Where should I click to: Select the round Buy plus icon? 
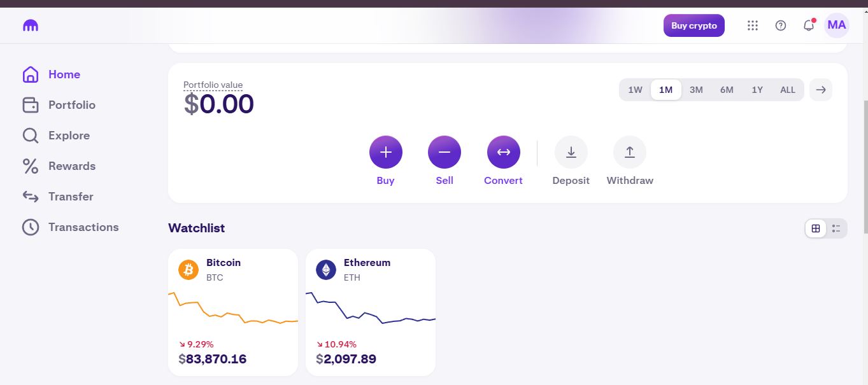(x=386, y=152)
